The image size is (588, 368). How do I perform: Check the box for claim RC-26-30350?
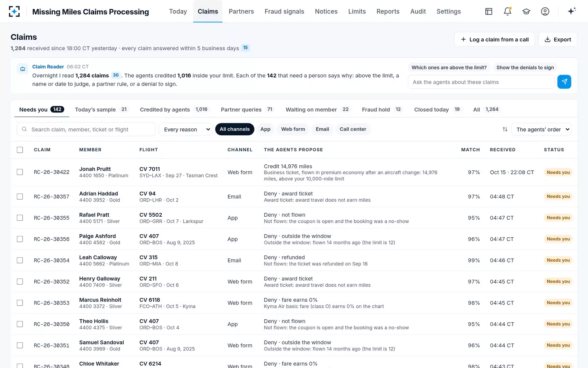[20, 324]
